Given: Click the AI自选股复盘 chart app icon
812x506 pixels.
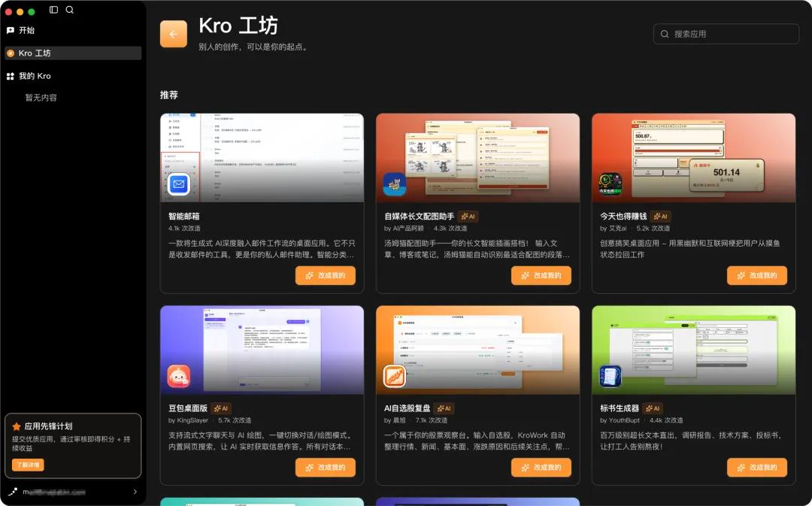Looking at the screenshot, I should click(395, 377).
